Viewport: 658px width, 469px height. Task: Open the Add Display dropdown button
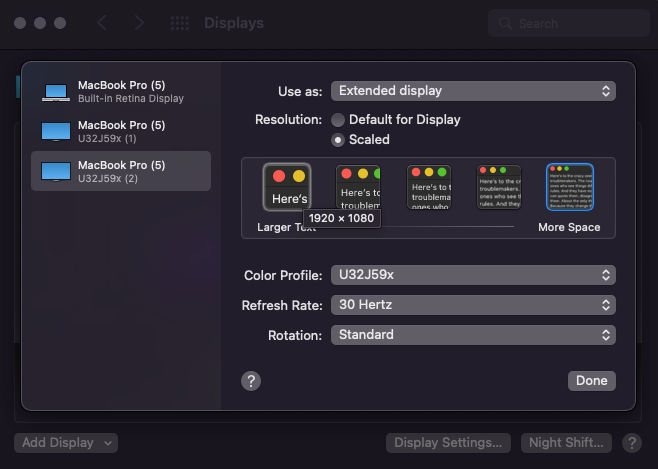66,443
